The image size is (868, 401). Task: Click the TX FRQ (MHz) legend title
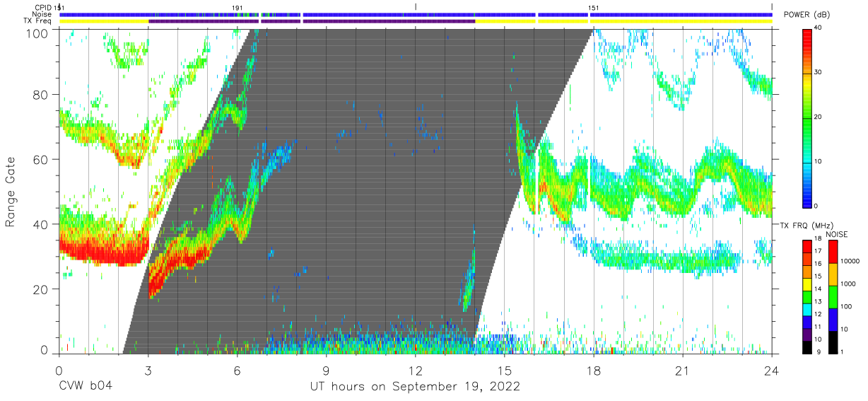tap(805, 225)
